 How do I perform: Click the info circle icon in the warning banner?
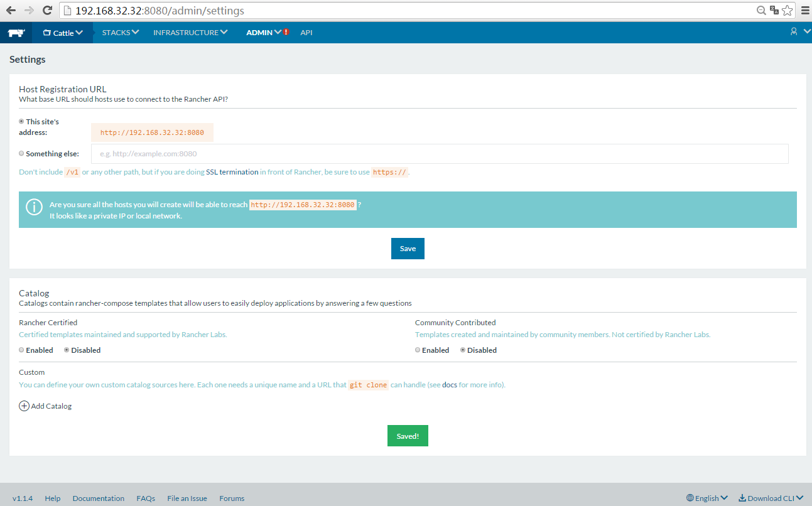(34, 207)
